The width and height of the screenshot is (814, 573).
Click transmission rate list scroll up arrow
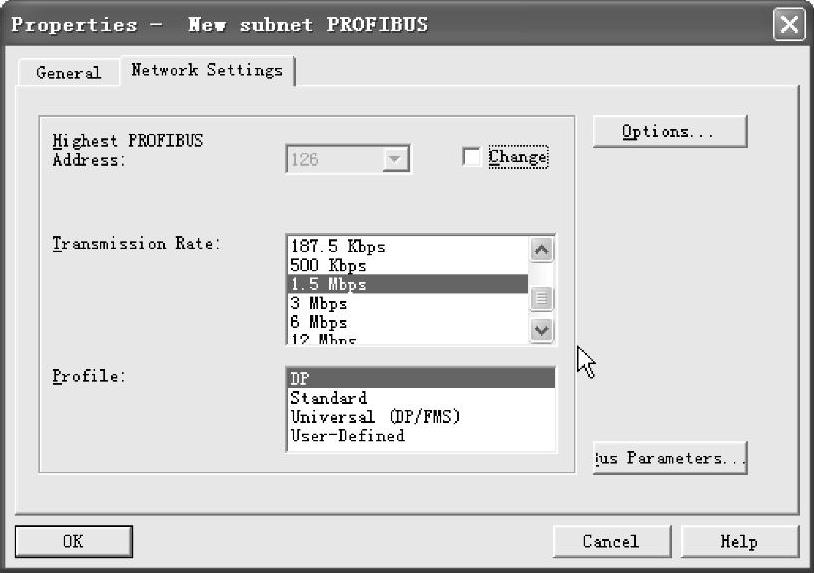[541, 250]
